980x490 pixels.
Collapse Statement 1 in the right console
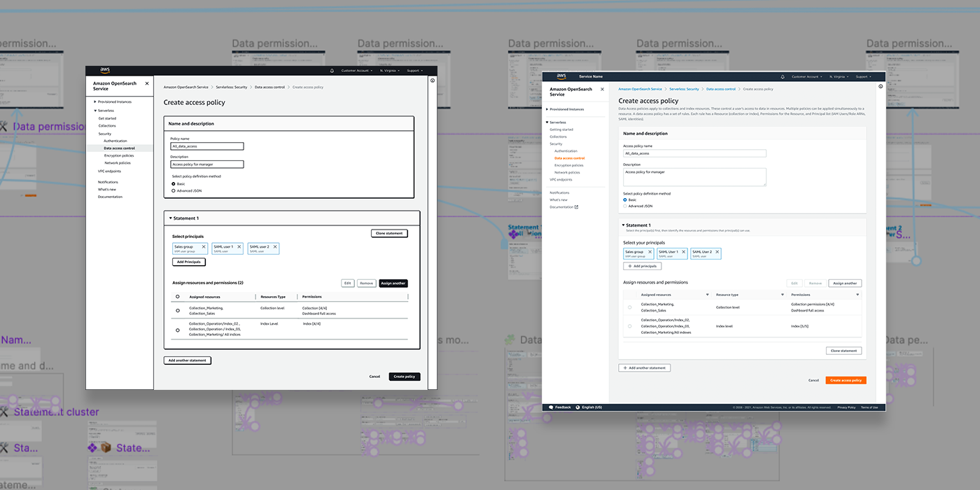[x=623, y=225]
